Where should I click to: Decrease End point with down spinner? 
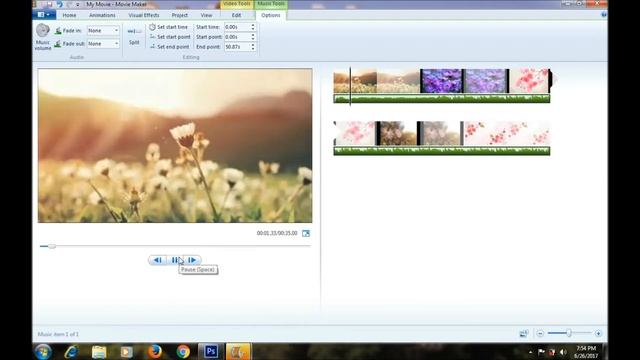[253, 49]
